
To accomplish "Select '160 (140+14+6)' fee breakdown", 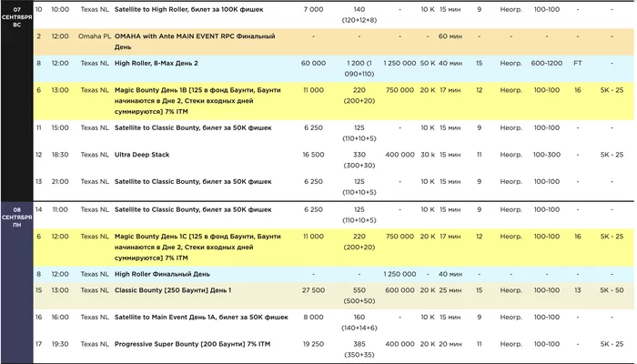I will coord(359,322).
